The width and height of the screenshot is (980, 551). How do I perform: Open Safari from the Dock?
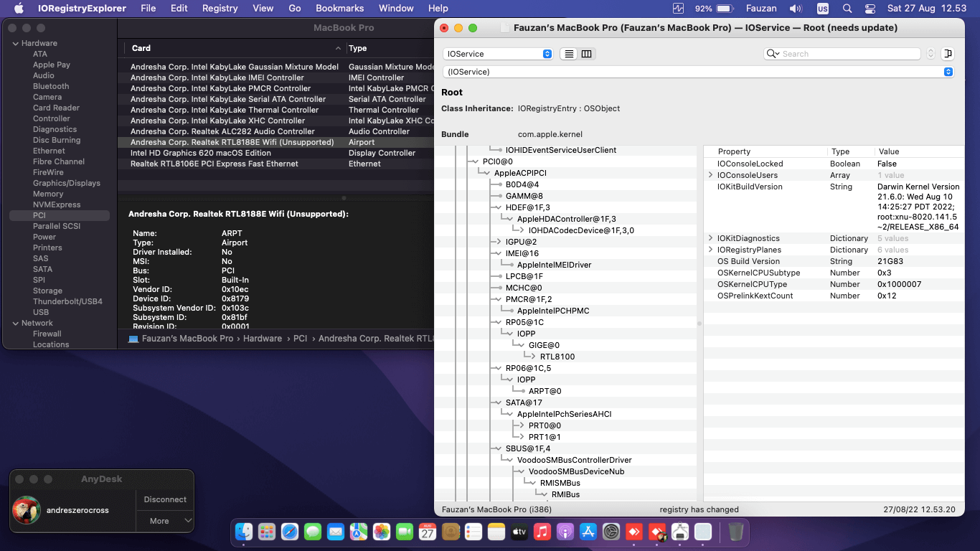point(289,532)
